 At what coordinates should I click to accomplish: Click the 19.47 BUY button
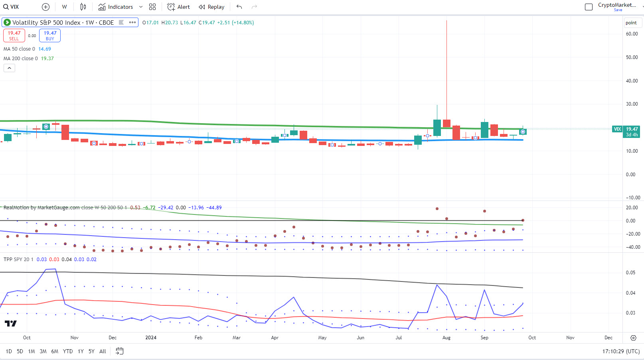[x=50, y=35]
